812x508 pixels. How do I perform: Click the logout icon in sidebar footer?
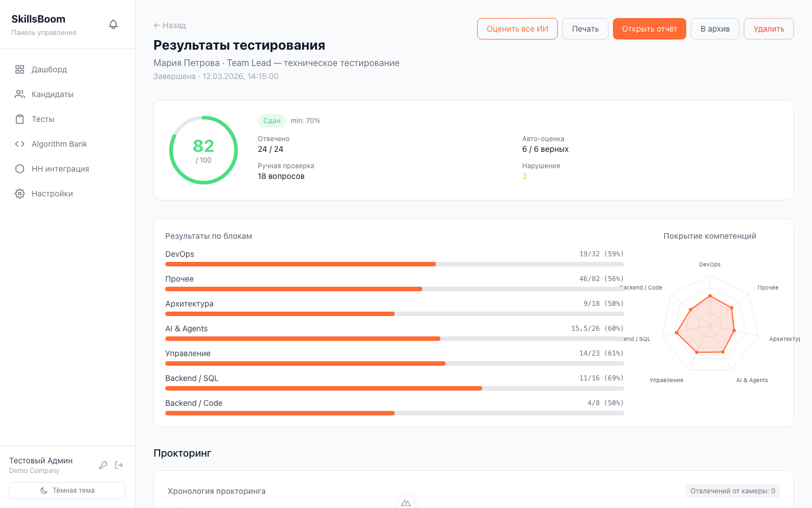click(x=119, y=465)
